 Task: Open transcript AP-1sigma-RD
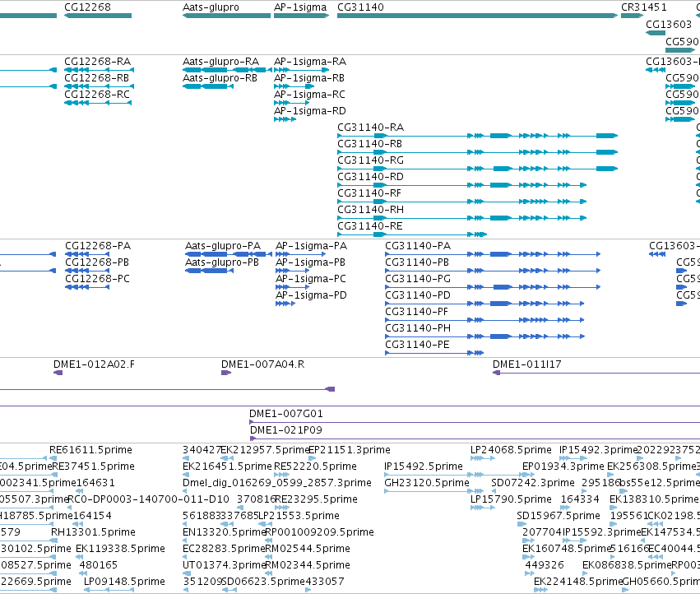310,111
